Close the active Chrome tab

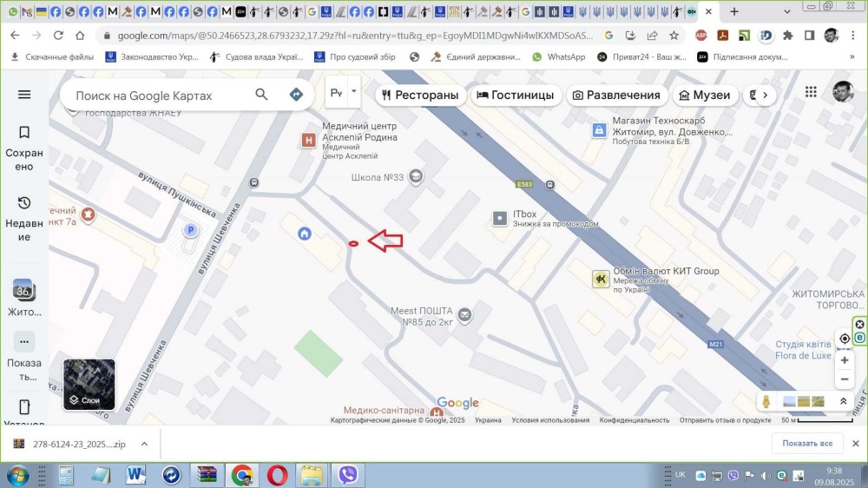tap(708, 11)
